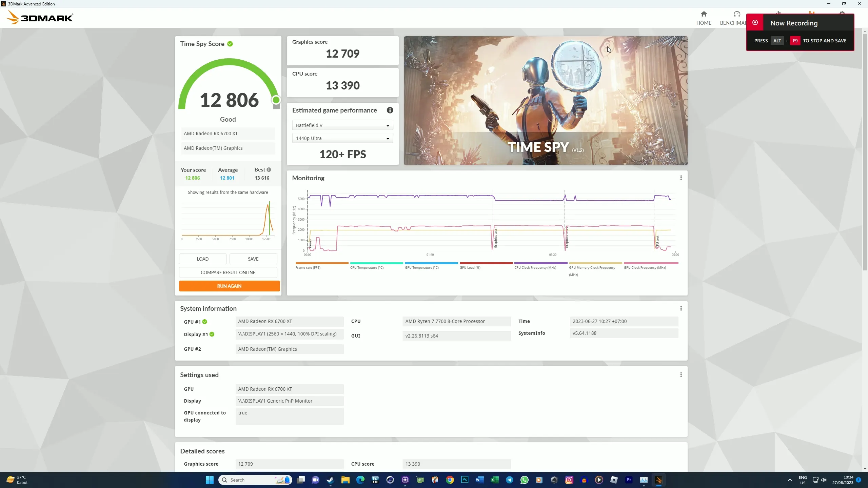The width and height of the screenshot is (868, 488).
Task: Click the CPU field 'AMD Ryzen 7 7700 8-Core Processor'
Action: [457, 321]
